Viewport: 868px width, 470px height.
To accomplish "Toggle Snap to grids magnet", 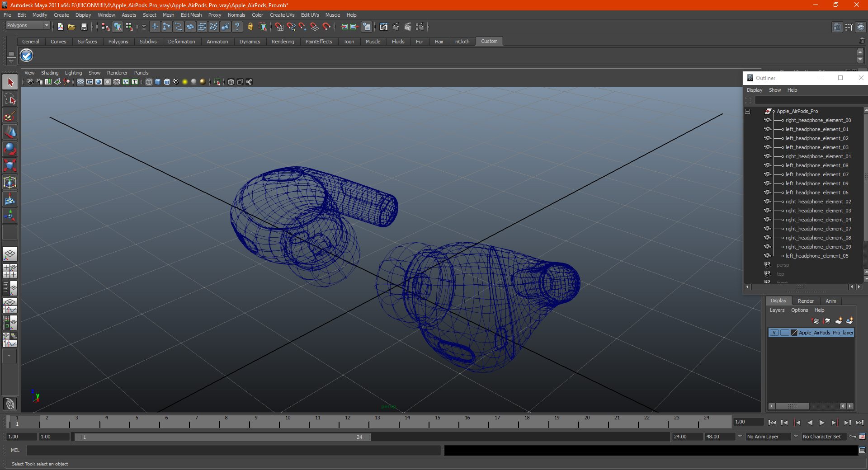I will coord(279,27).
